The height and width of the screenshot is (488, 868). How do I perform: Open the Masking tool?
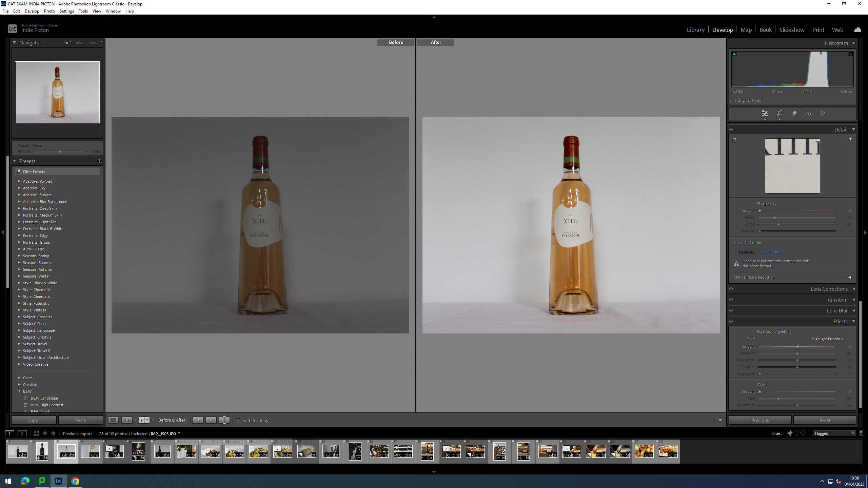822,113
